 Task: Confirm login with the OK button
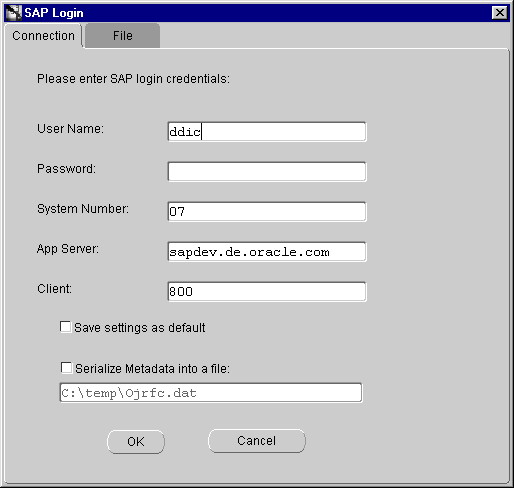pos(136,442)
